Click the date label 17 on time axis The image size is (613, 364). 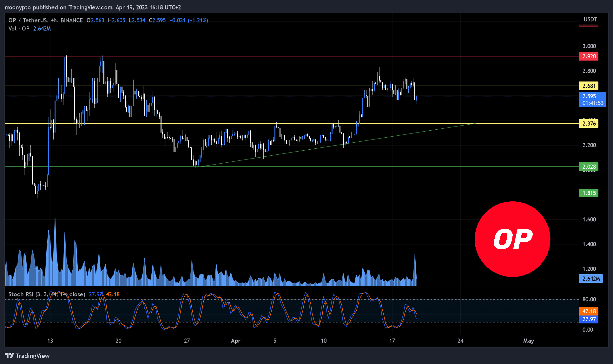point(392,341)
